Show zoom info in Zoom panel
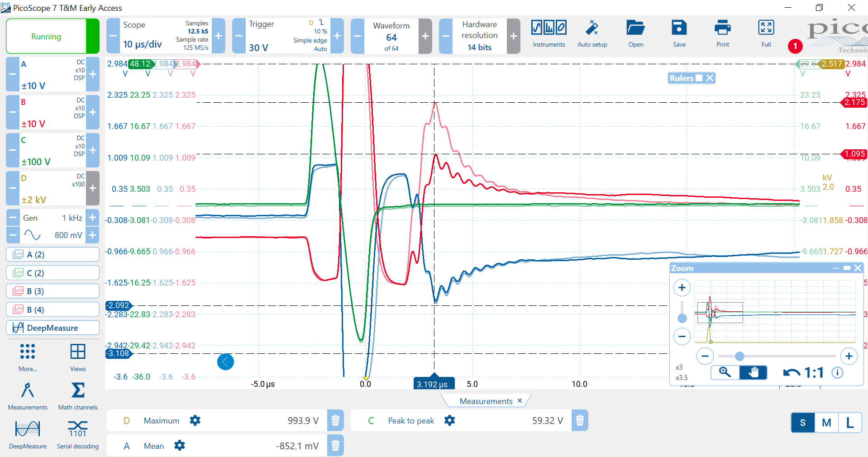The width and height of the screenshot is (868, 457). [837, 372]
